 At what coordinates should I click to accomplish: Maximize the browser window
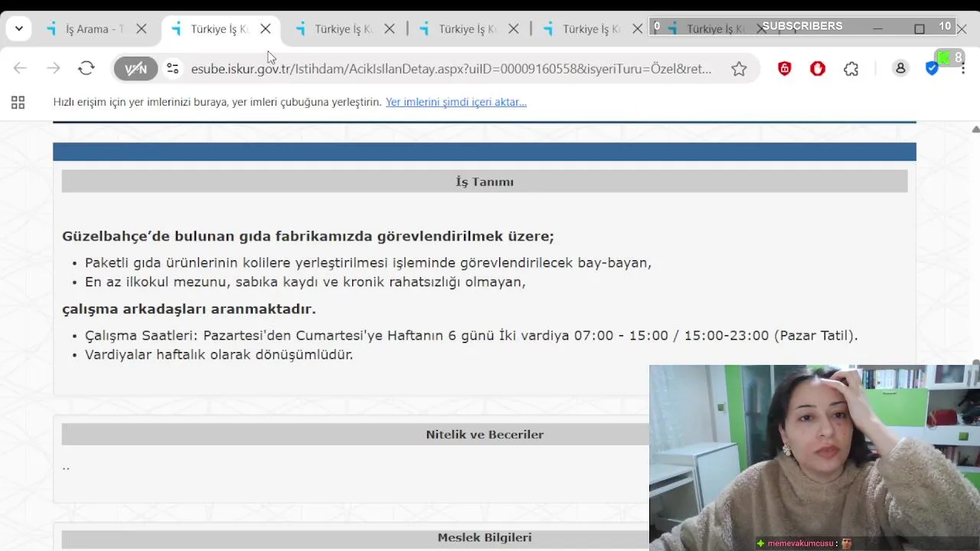920,28
